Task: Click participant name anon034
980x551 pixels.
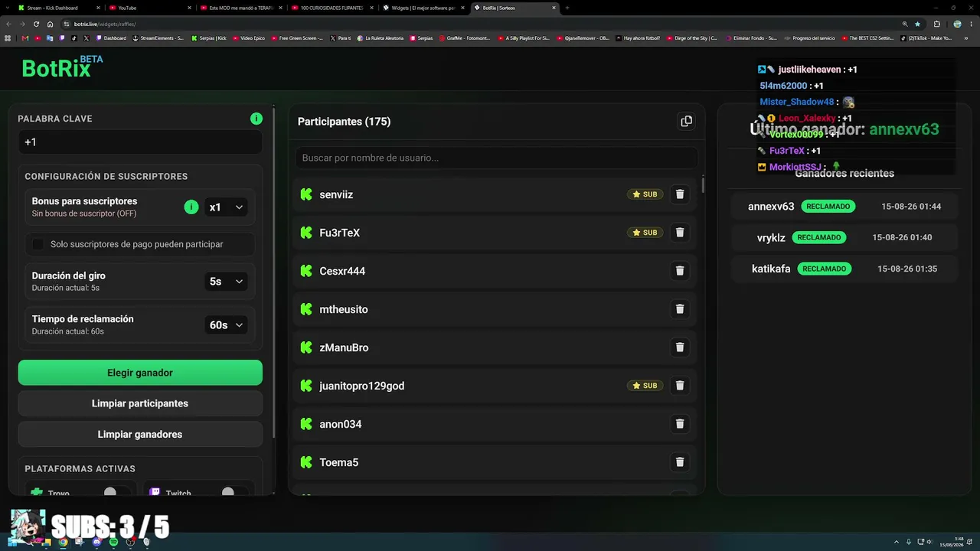Action: [x=341, y=424]
